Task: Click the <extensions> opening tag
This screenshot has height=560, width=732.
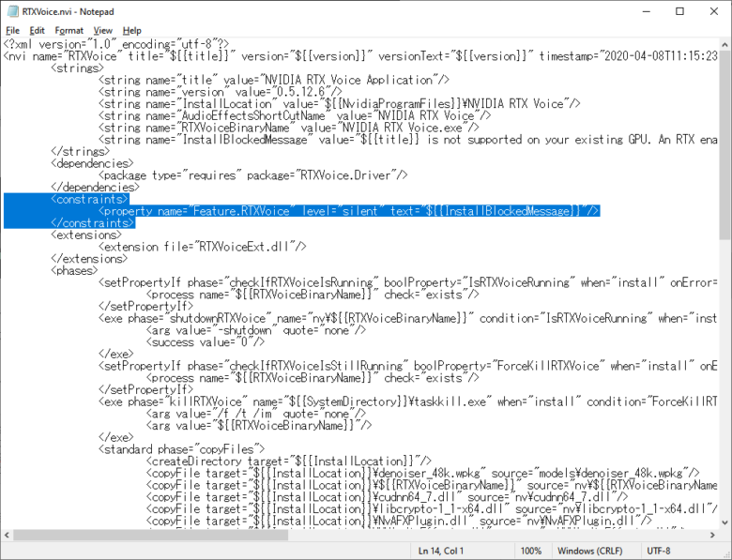Action: tap(86, 235)
